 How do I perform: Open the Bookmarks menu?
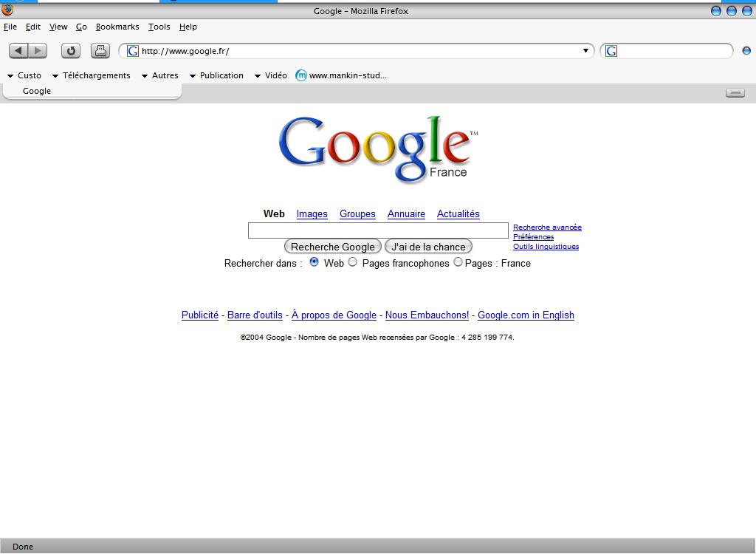click(x=117, y=27)
